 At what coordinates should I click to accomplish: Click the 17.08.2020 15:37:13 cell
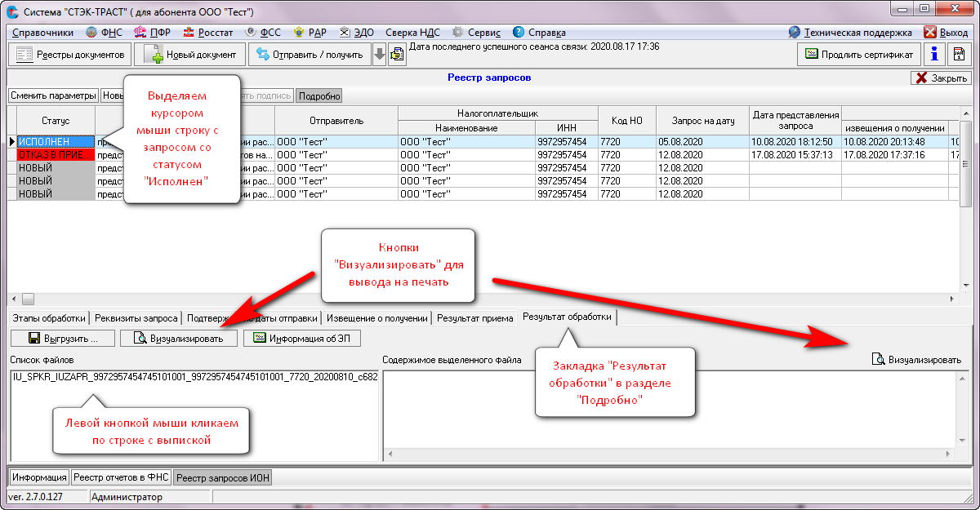tap(795, 155)
